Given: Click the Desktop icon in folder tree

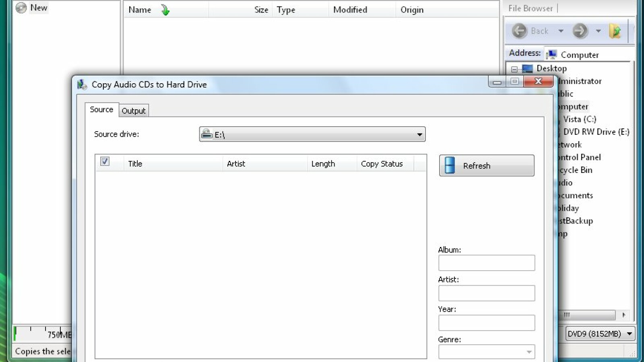Looking at the screenshot, I should 527,69.
